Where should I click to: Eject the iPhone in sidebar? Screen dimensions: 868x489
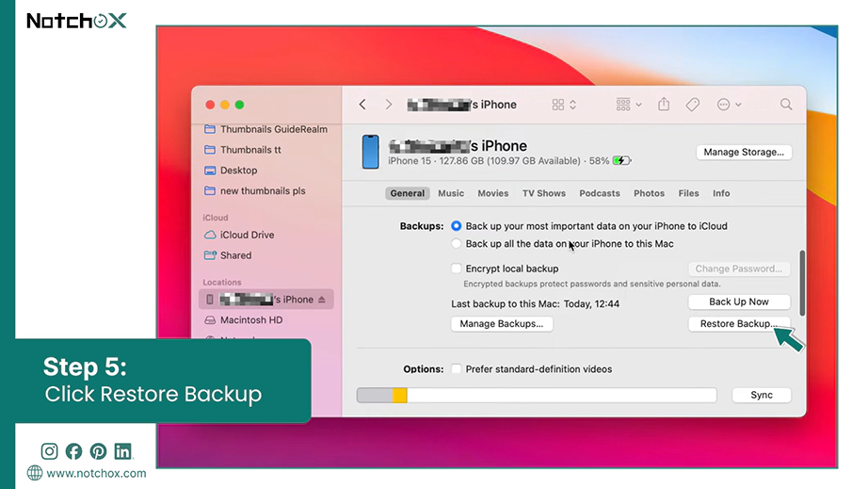point(322,299)
